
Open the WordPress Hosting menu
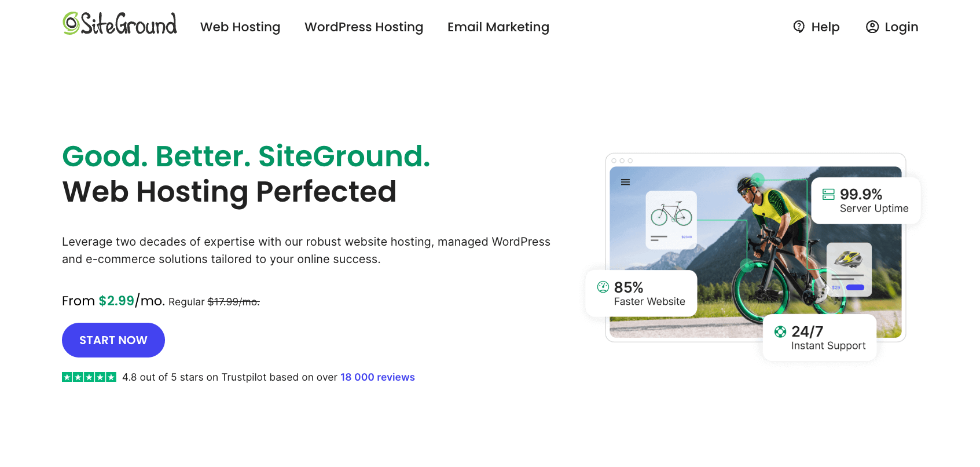364,27
